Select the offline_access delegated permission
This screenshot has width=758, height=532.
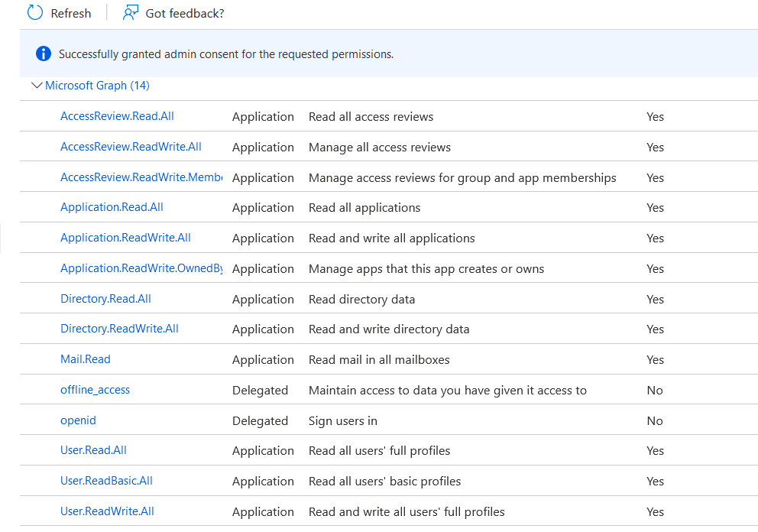click(x=95, y=390)
